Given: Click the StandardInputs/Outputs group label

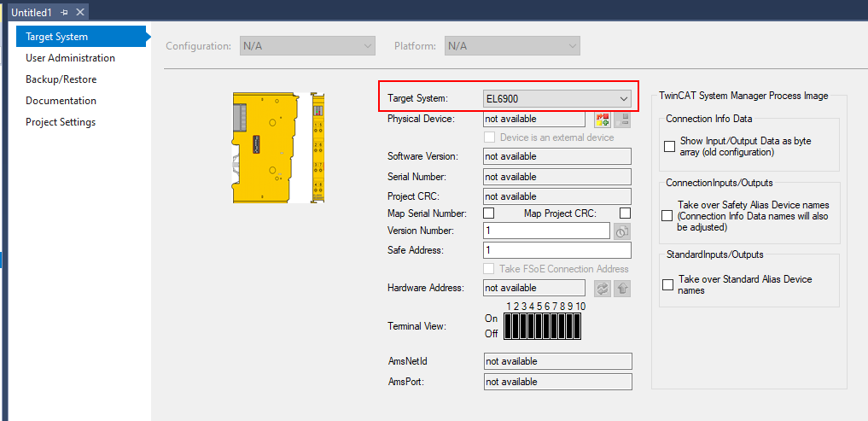Looking at the screenshot, I should tap(714, 254).
